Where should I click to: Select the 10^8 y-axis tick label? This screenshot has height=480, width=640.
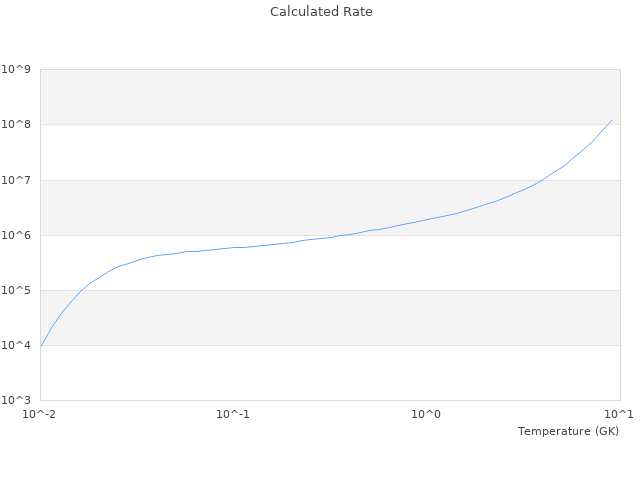click(x=16, y=125)
